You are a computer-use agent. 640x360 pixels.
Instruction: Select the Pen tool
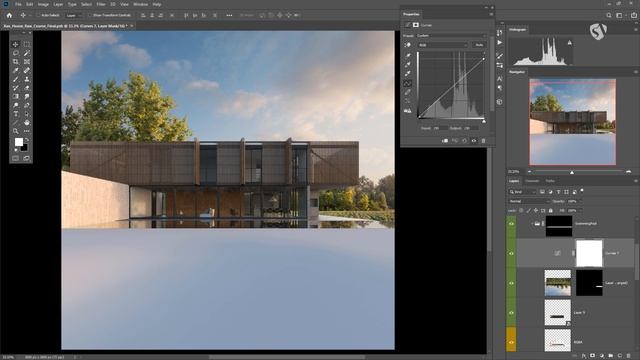[x=27, y=105]
